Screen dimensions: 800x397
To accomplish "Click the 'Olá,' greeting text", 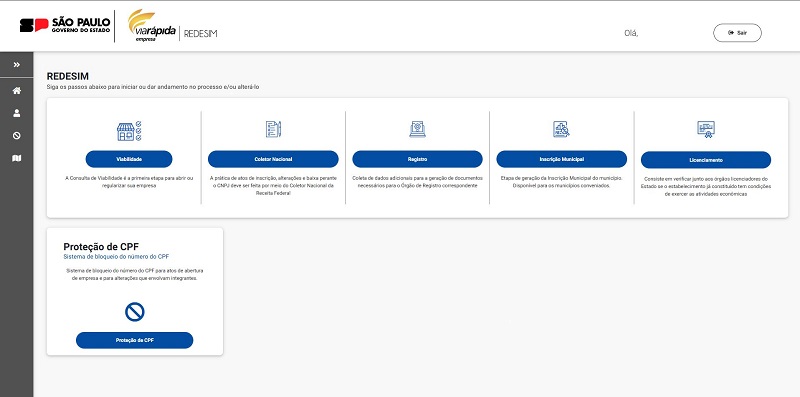I will click(x=631, y=34).
